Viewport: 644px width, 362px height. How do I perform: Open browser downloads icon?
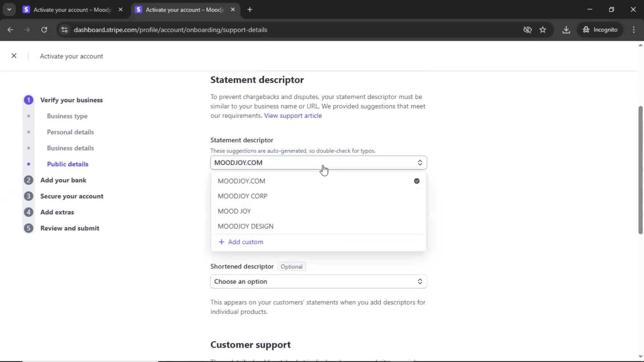pyautogui.click(x=566, y=30)
